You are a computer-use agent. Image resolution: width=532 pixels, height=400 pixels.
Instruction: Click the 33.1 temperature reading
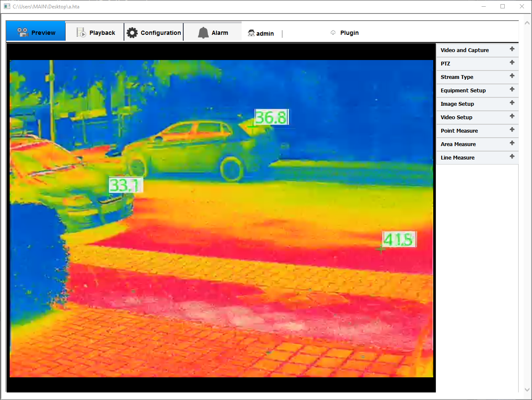click(x=126, y=185)
